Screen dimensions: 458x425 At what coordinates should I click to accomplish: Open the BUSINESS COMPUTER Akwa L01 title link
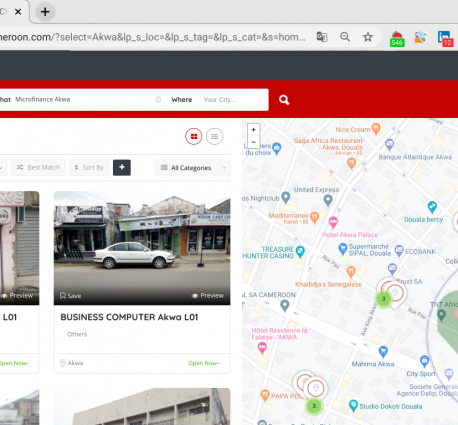coord(129,317)
